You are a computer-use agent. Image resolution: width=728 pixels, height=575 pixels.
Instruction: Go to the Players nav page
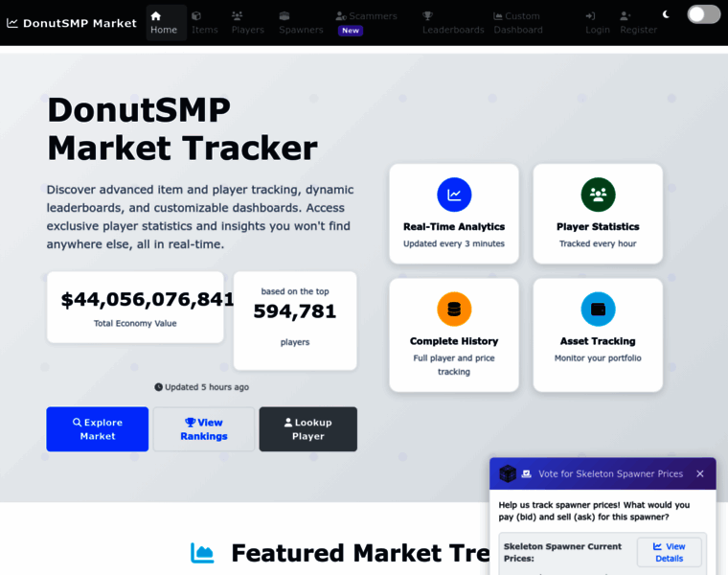pos(247,23)
